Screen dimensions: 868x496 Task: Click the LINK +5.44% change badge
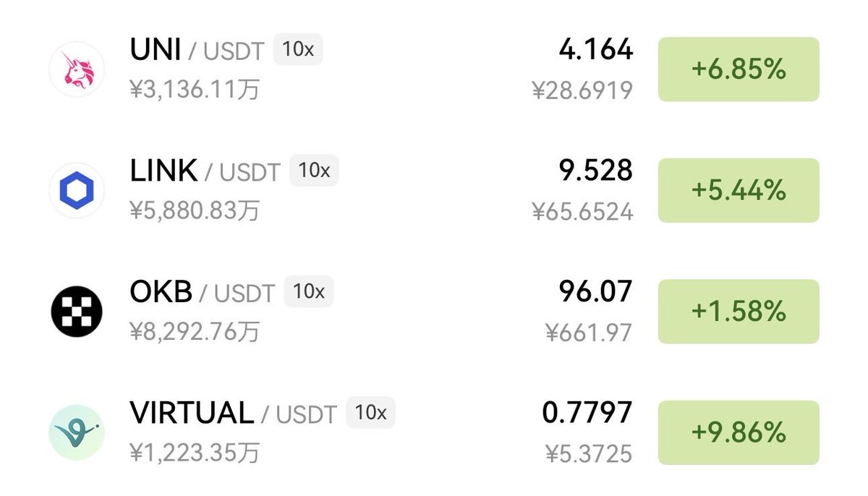point(738,191)
